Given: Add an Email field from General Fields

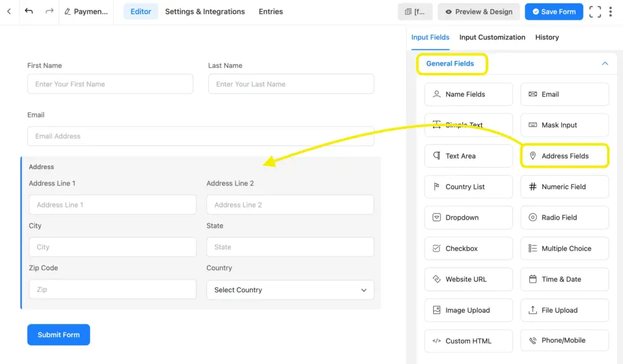Looking at the screenshot, I should point(564,94).
